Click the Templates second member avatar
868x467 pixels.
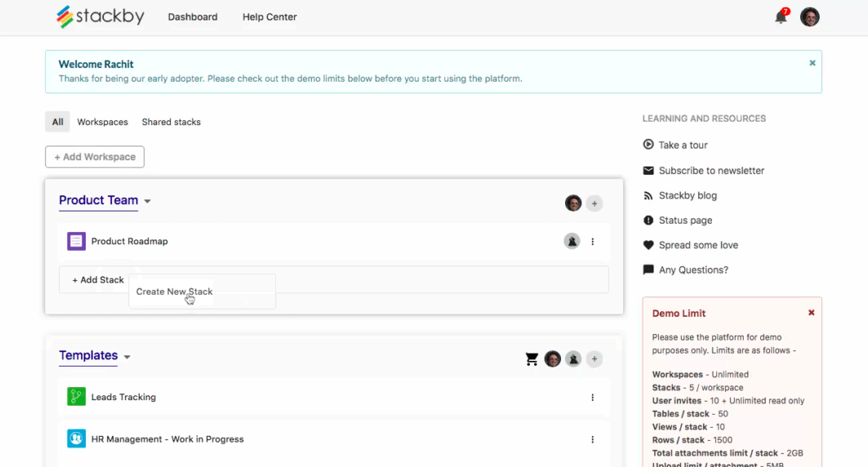click(573, 359)
